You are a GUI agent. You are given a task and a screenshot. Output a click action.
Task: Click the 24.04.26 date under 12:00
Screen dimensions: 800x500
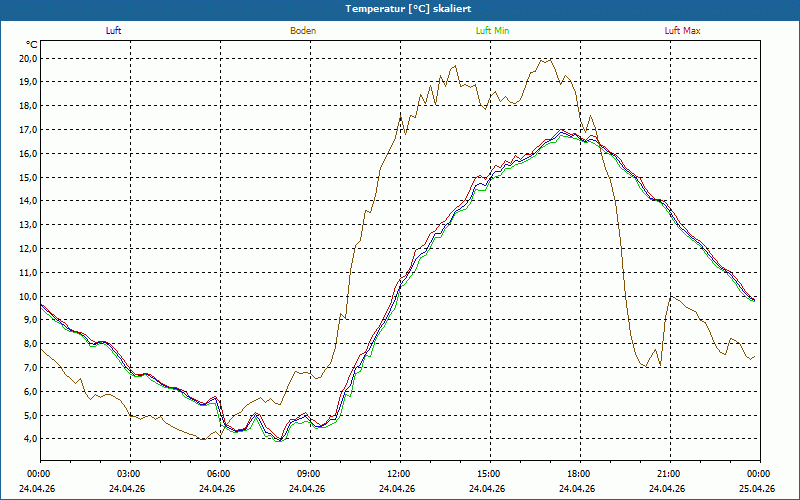click(397, 489)
